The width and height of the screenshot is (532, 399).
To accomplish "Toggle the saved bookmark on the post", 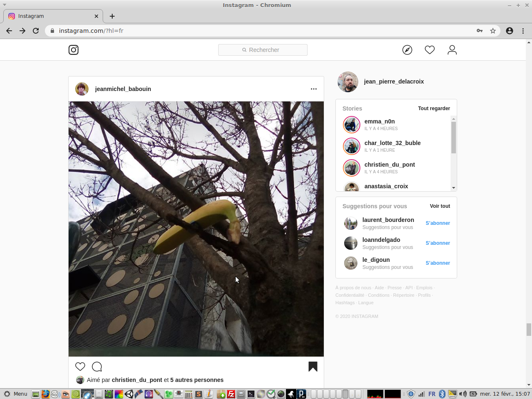I will pyautogui.click(x=313, y=367).
